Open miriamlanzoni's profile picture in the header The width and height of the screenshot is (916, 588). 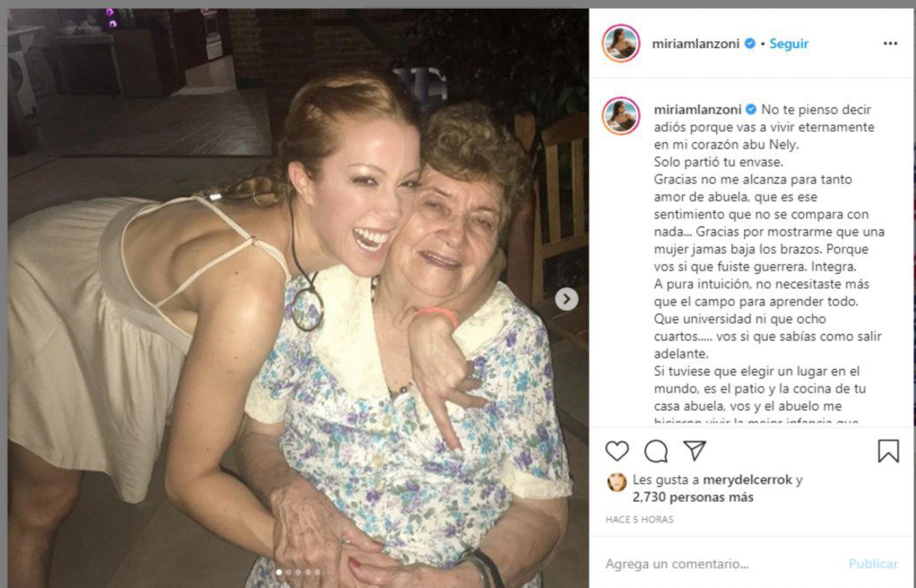click(x=621, y=43)
